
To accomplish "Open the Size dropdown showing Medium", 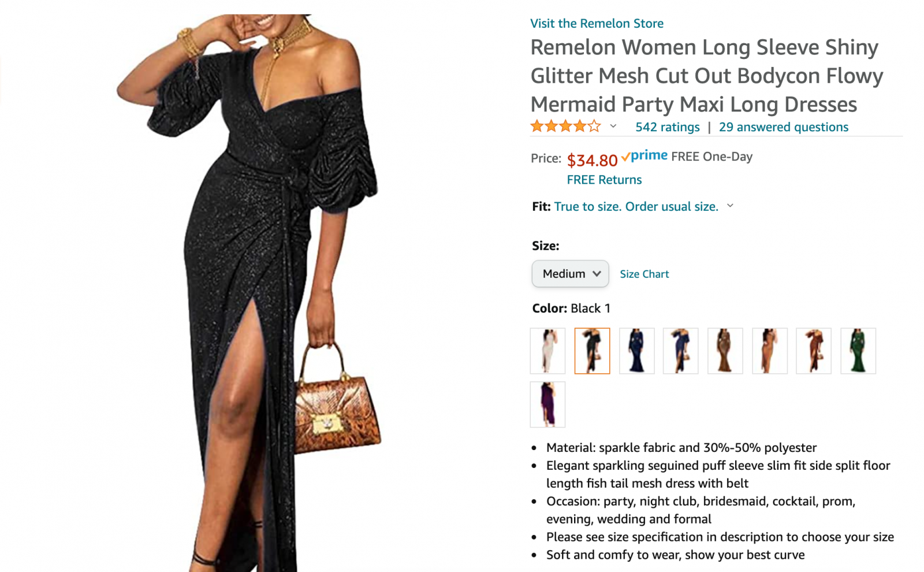I will pos(570,274).
